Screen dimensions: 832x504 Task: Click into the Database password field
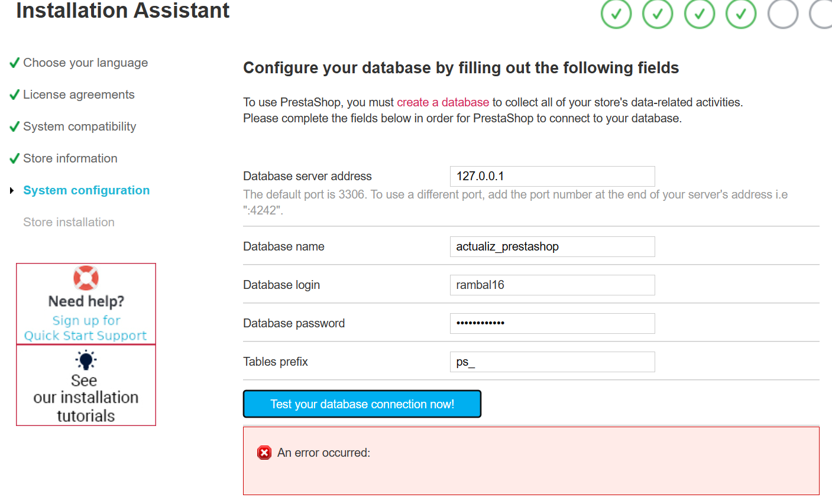[x=552, y=323]
